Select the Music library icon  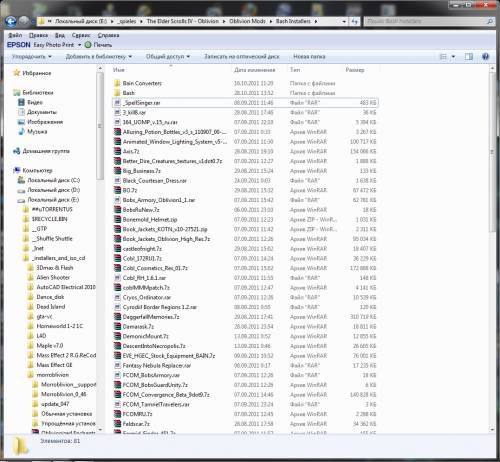21,131
